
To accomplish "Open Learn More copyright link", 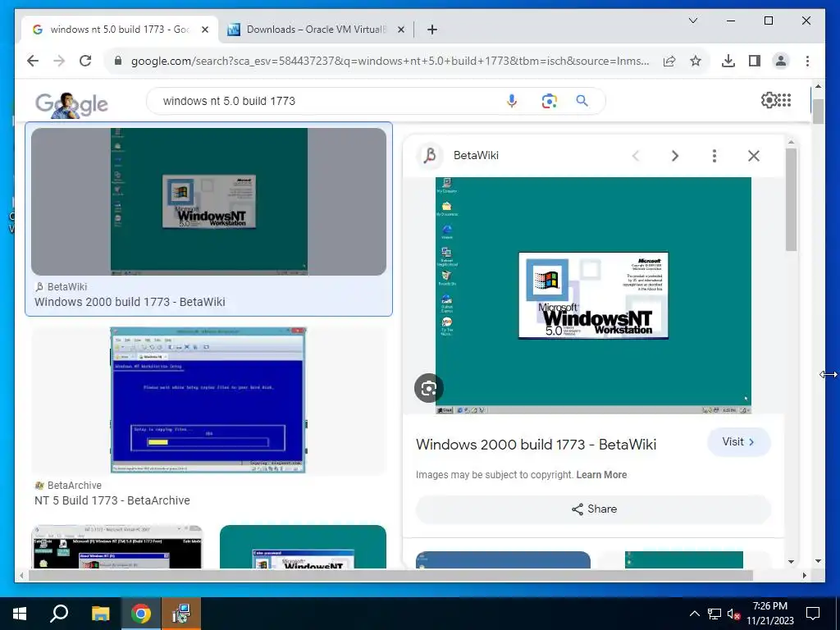I will (601, 475).
